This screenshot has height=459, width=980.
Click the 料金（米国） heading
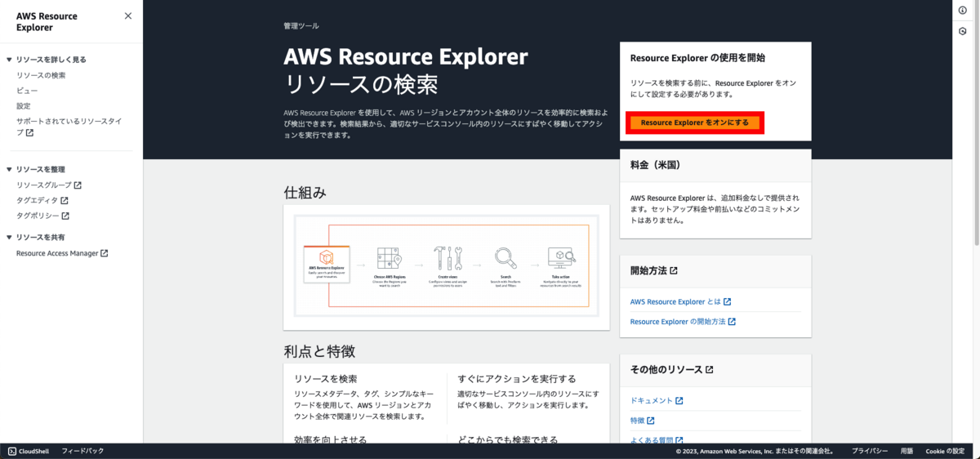click(x=656, y=165)
